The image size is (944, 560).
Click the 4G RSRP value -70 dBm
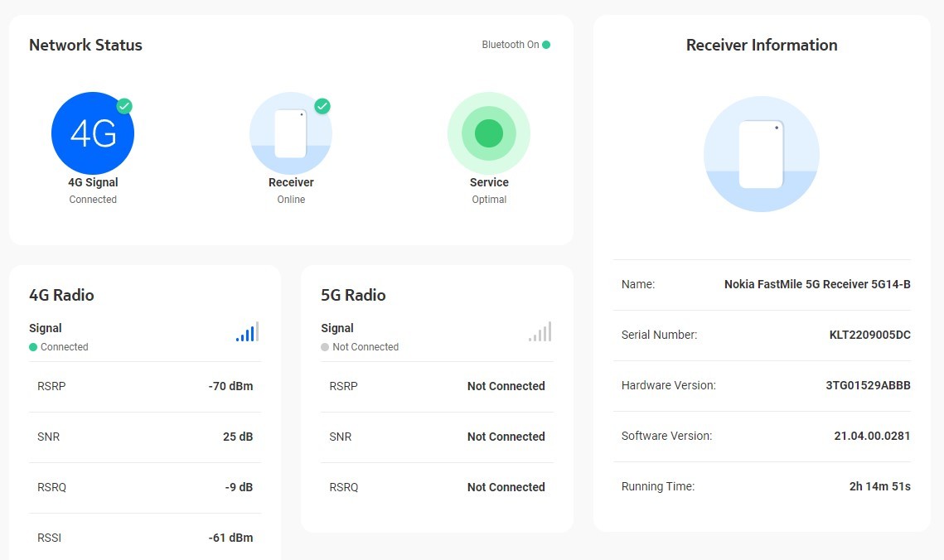click(x=230, y=386)
